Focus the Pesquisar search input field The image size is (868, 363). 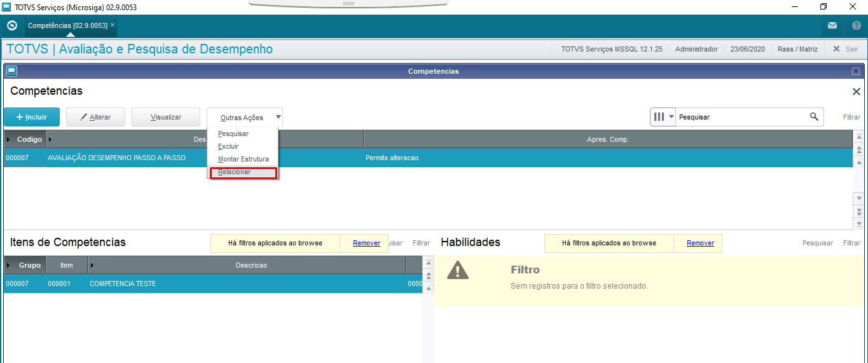click(741, 117)
